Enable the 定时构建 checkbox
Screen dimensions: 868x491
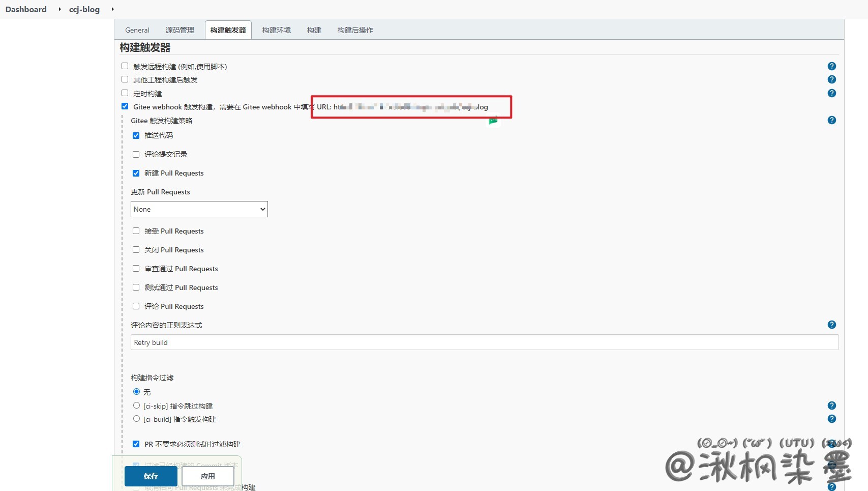[125, 93]
